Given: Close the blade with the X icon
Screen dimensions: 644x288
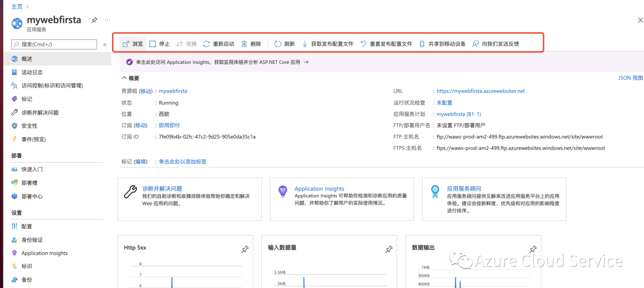Looking at the screenshot, I should pos(640,20).
